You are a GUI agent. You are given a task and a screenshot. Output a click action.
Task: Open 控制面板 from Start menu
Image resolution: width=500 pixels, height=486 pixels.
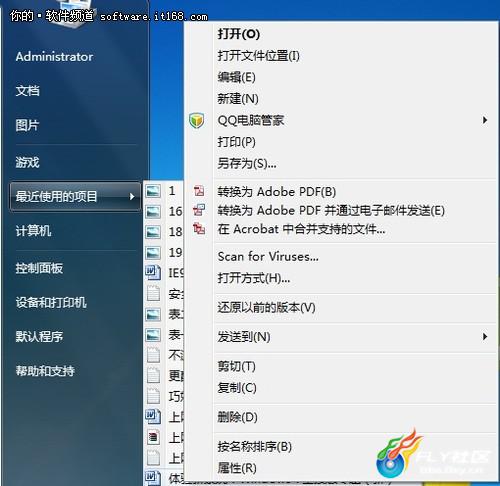pos(39,268)
